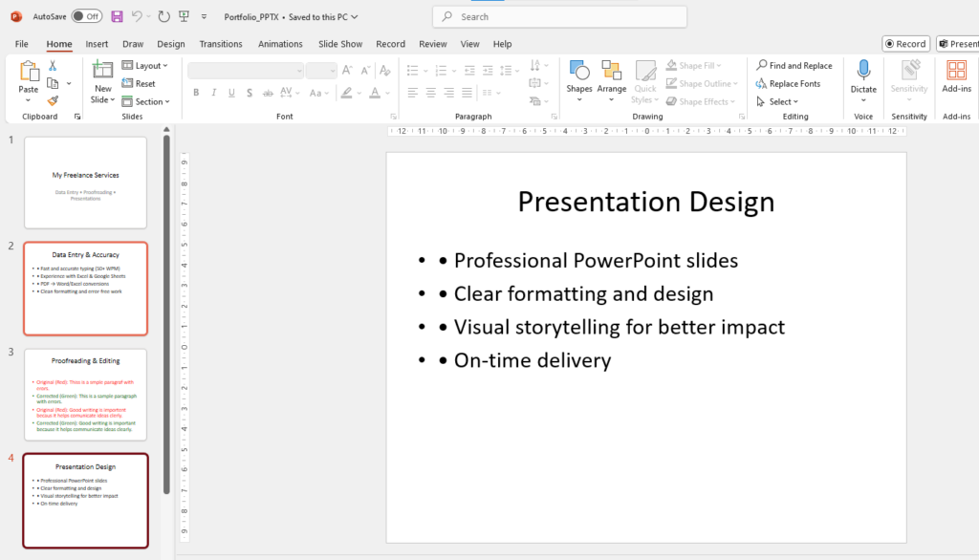
Task: Open the Add-ins icon
Action: click(956, 71)
